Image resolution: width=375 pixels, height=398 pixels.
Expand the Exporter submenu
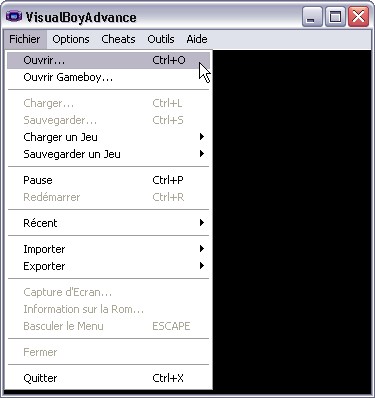point(109,266)
